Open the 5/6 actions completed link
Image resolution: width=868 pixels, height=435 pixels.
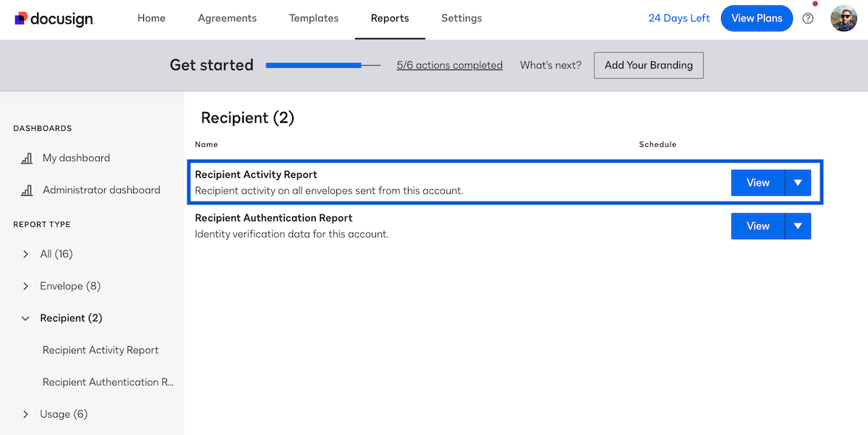tap(449, 65)
